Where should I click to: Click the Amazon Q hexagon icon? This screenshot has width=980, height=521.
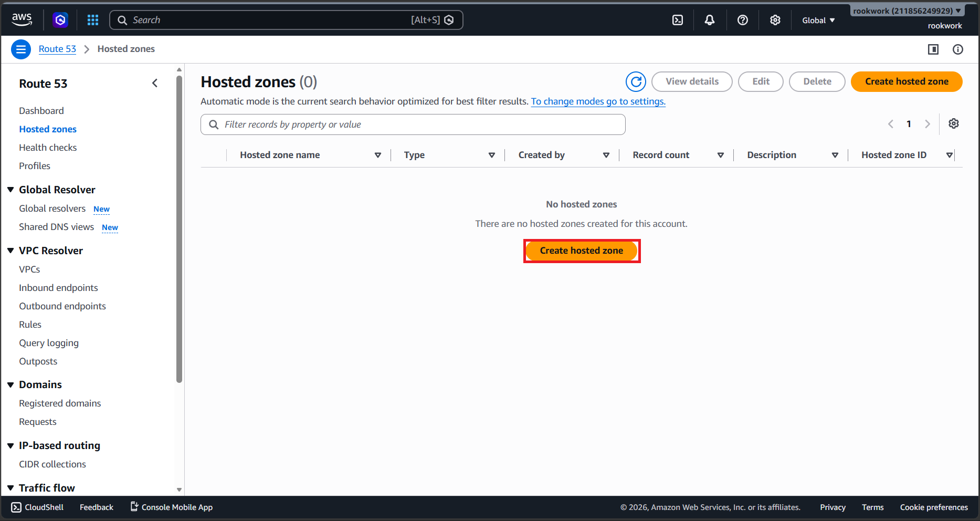[x=60, y=20]
